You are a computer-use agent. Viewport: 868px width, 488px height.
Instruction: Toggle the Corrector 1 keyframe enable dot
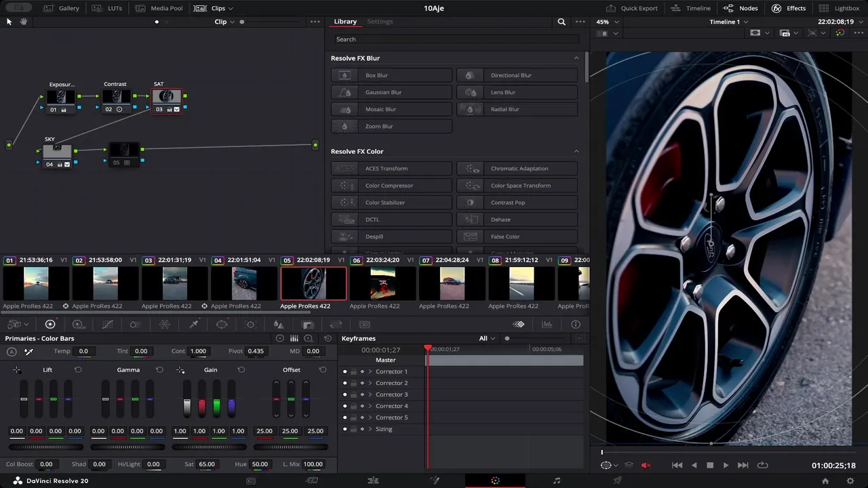point(345,371)
